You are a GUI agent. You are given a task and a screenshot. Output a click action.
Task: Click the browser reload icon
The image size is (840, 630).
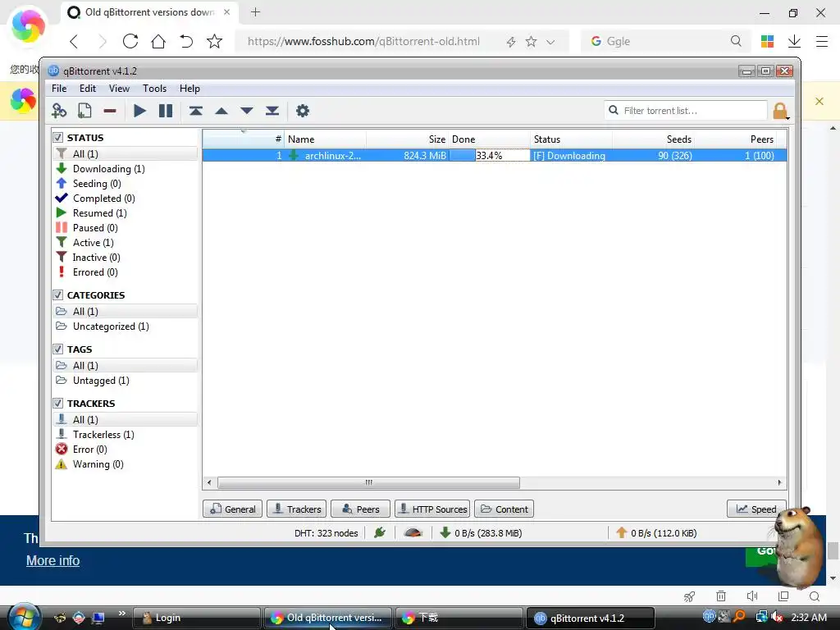[130, 41]
